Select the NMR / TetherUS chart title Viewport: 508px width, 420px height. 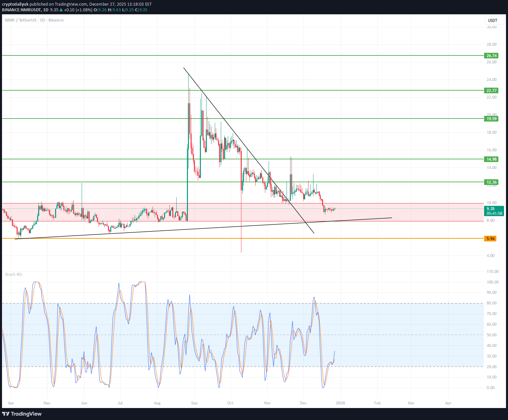point(20,20)
